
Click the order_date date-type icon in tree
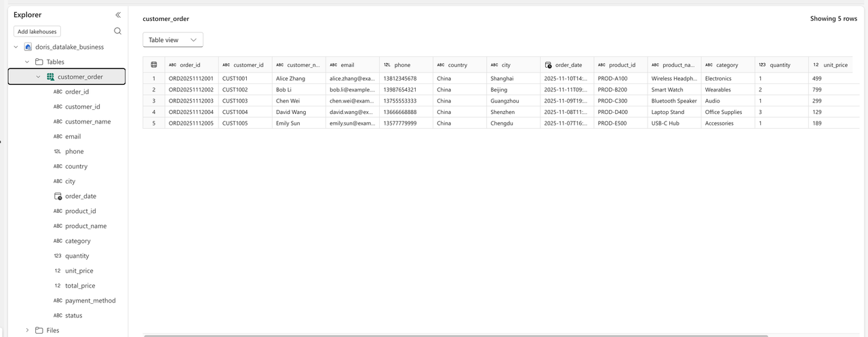point(58,196)
